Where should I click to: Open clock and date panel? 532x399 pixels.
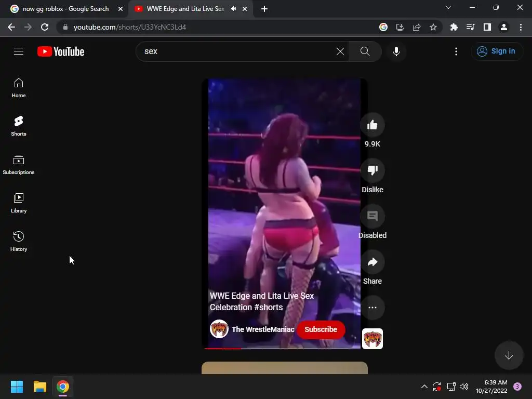[x=491, y=387]
